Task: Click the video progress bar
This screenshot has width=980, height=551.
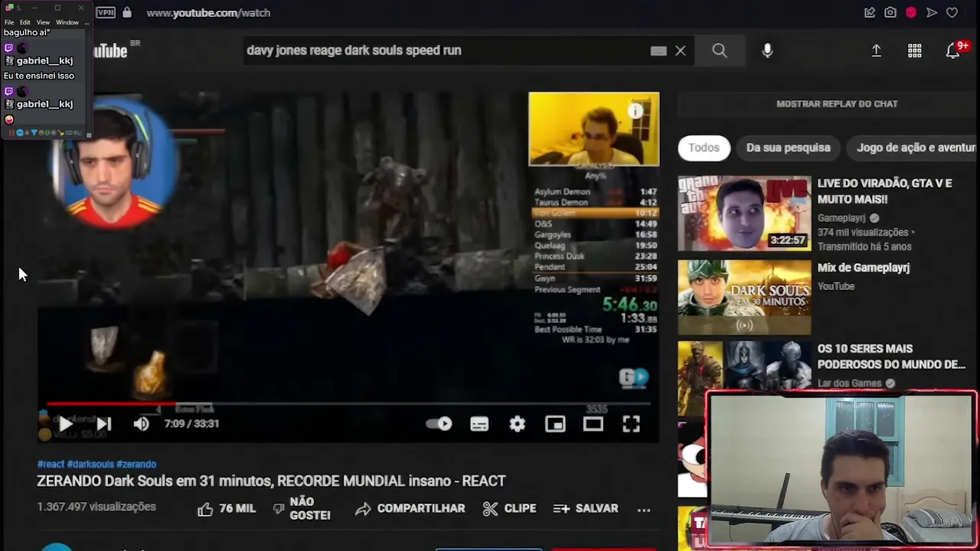Action: 348,403
